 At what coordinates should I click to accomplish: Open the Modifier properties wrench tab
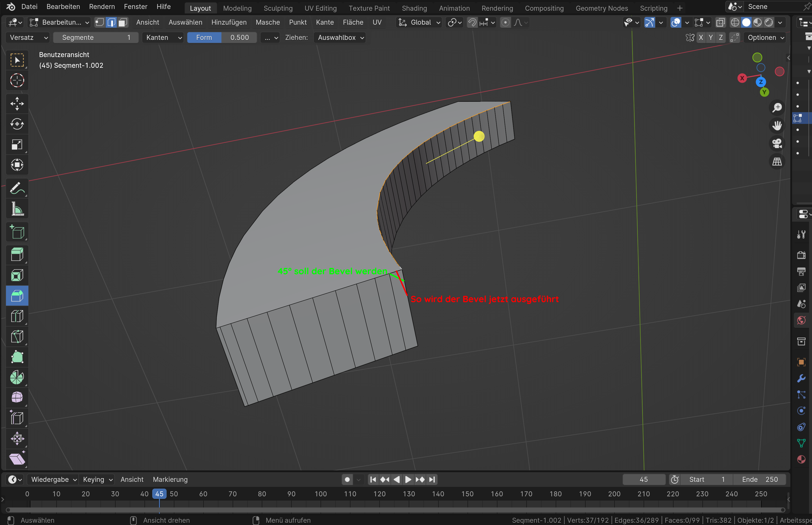801,378
